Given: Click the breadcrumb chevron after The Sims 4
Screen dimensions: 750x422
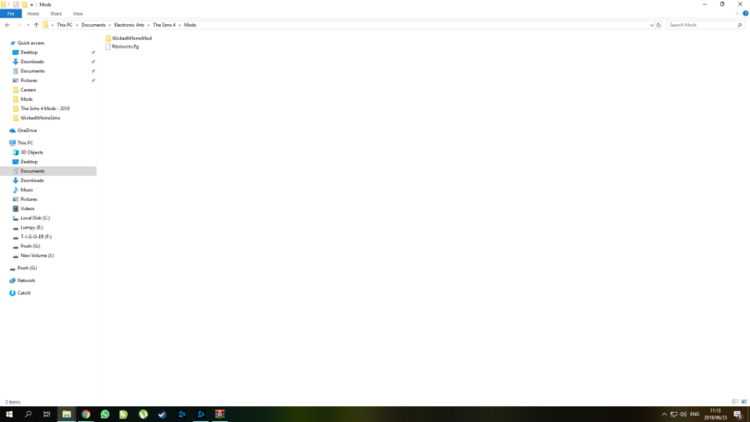Looking at the screenshot, I should click(180, 25).
